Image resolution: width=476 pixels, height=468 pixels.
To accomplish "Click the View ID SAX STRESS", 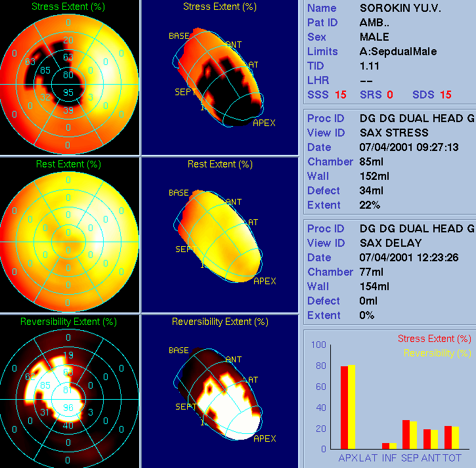I will [394, 133].
